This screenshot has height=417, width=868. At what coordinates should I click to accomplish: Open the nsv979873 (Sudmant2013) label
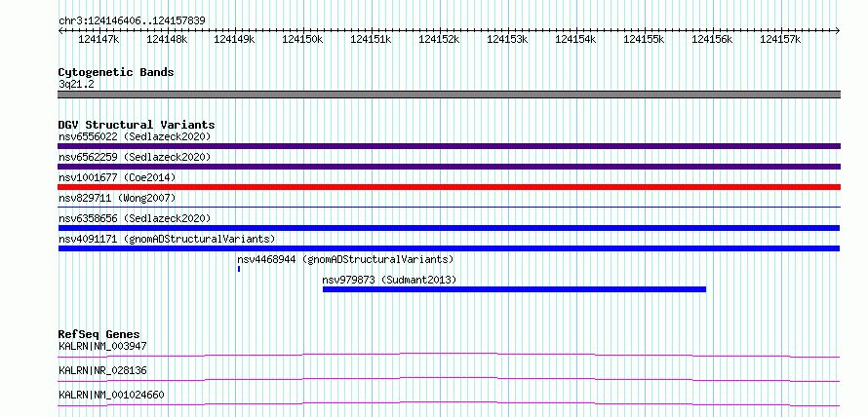(x=390, y=280)
